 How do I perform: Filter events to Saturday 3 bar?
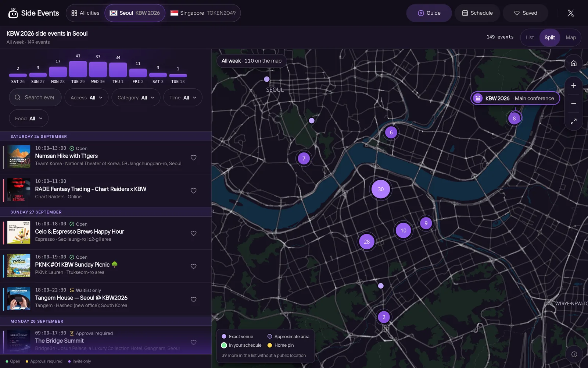click(x=158, y=75)
